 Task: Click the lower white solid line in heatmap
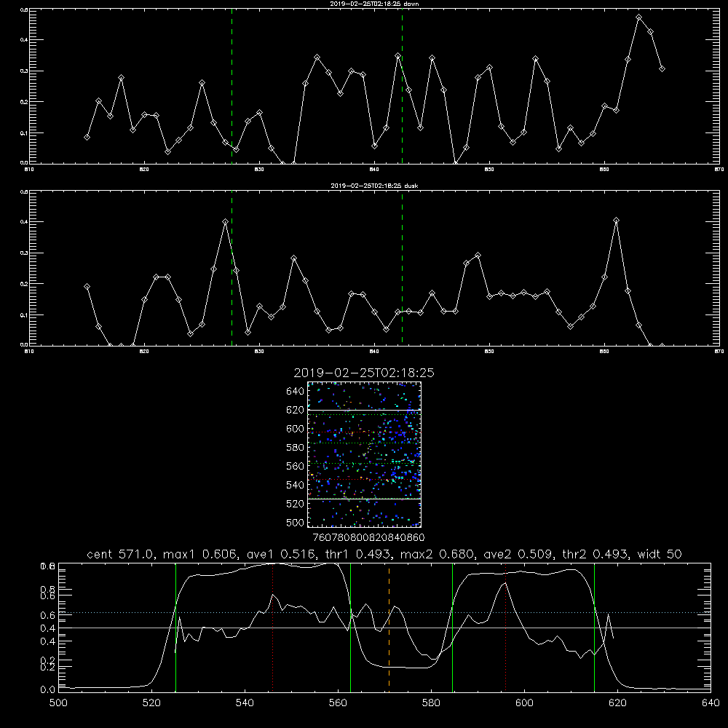point(364,499)
